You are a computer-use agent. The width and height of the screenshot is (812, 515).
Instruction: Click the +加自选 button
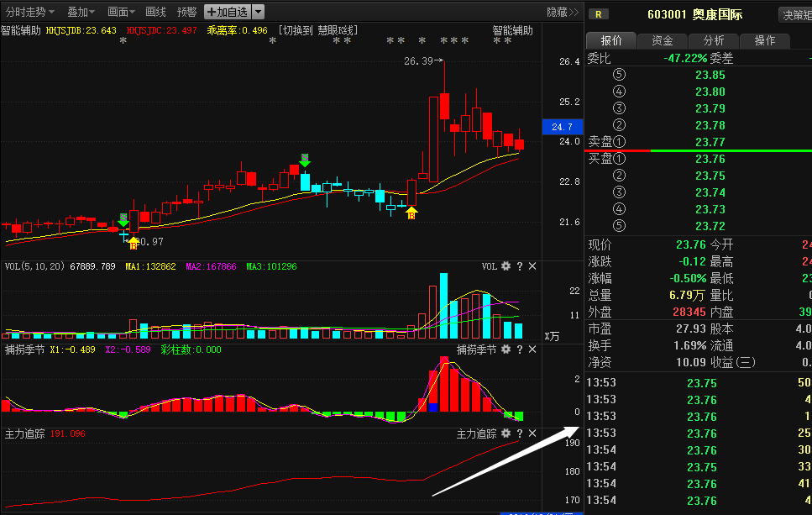pyautogui.click(x=227, y=12)
